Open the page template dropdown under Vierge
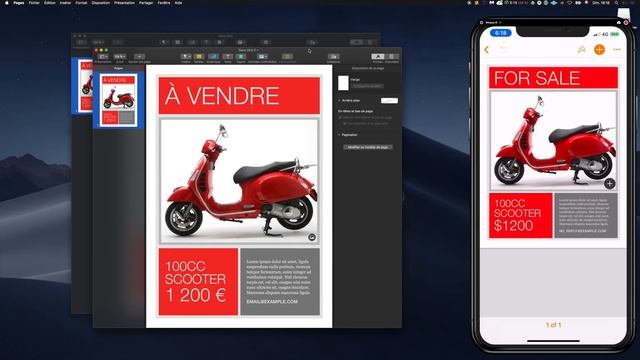The image size is (640, 360). point(367,86)
